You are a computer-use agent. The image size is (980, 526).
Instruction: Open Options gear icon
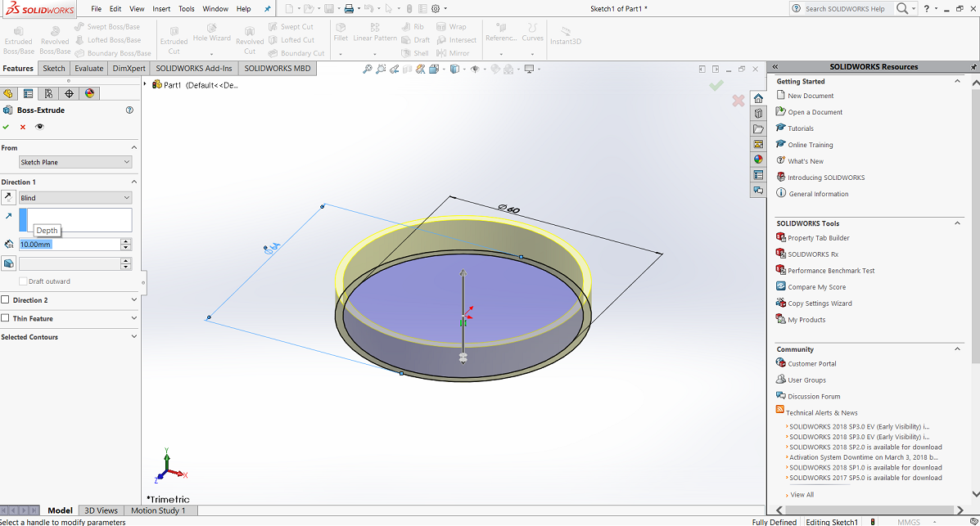436,9
